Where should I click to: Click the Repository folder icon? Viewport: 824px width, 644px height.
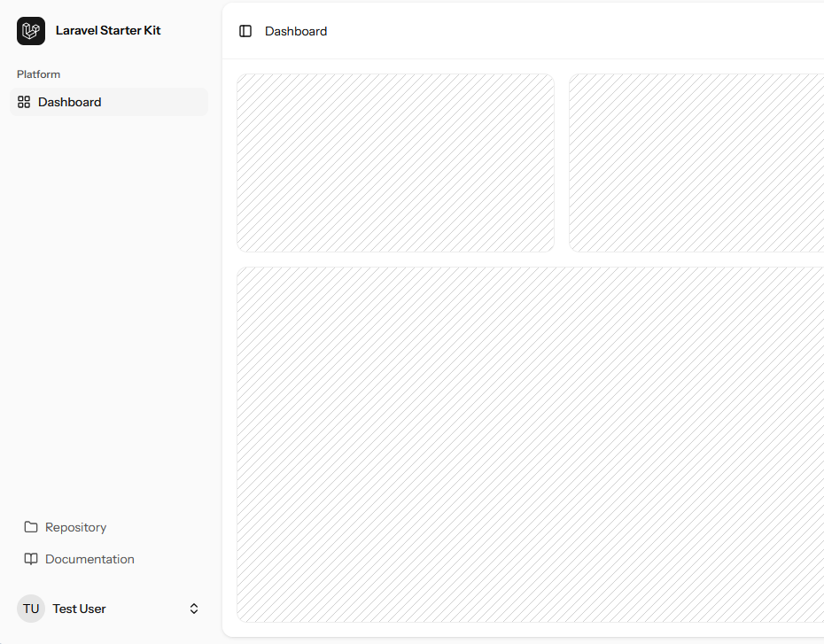point(31,527)
